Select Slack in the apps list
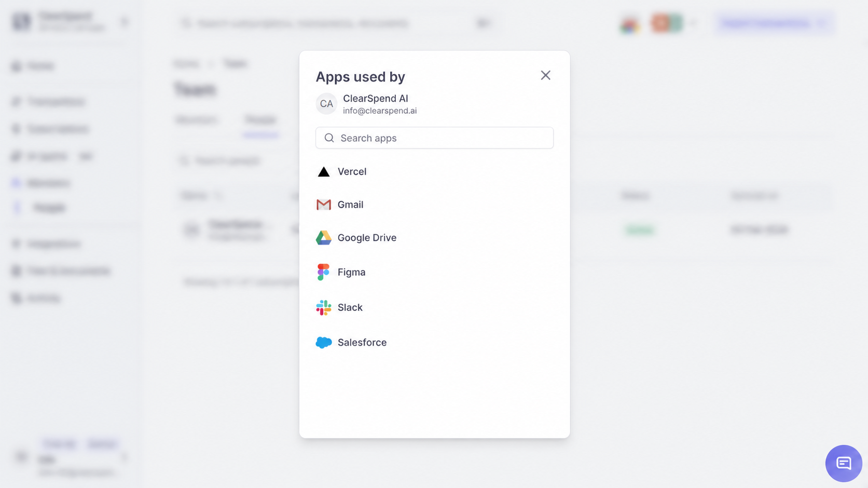 point(434,307)
